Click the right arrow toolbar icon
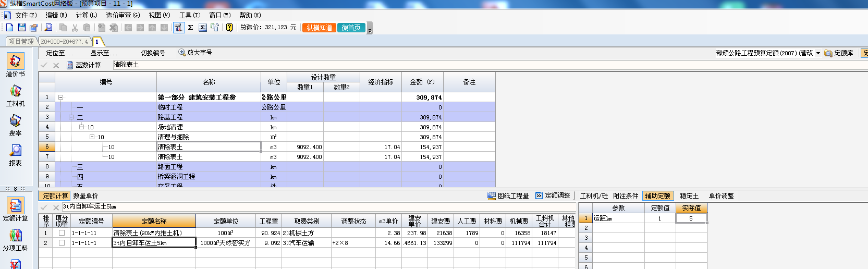The height and width of the screenshot is (269, 868). [140, 28]
